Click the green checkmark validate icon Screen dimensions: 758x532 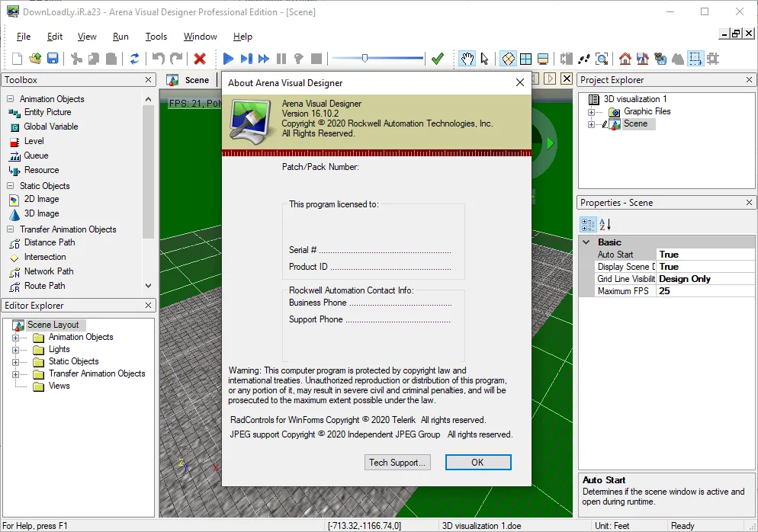[x=438, y=59]
